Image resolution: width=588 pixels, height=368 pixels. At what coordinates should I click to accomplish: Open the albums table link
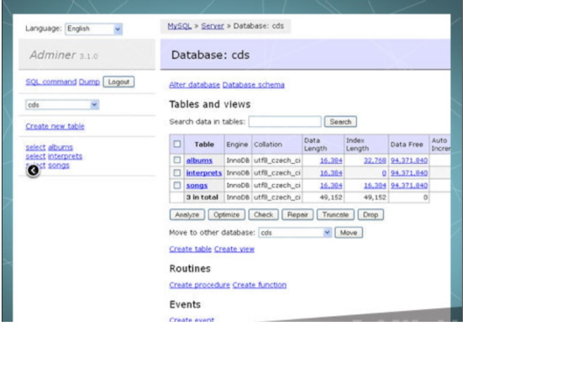[199, 160]
